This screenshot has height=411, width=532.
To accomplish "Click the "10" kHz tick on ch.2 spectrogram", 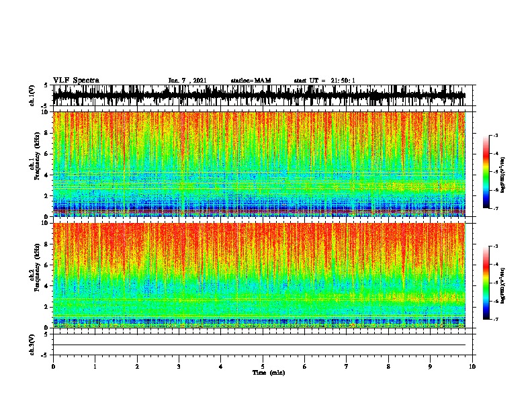I will [46, 223].
